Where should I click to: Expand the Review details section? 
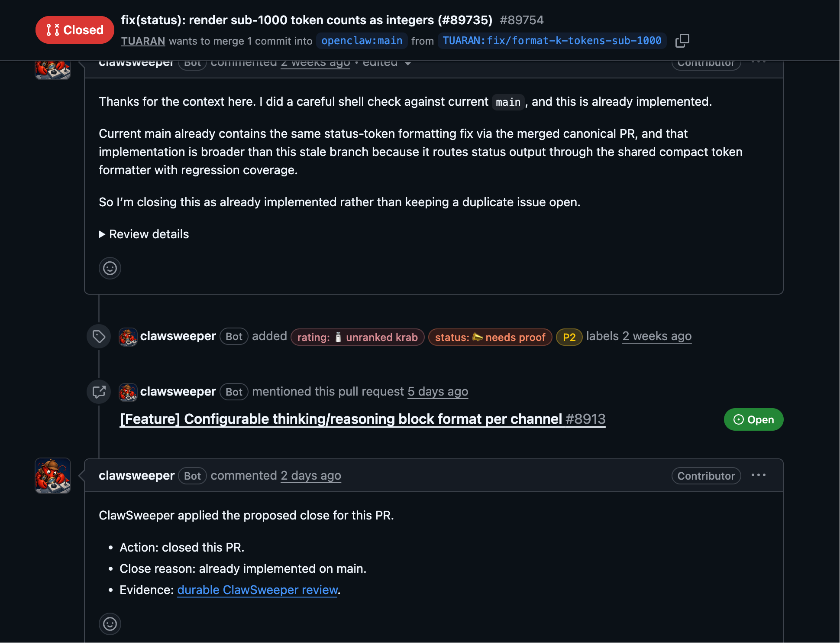tap(144, 234)
